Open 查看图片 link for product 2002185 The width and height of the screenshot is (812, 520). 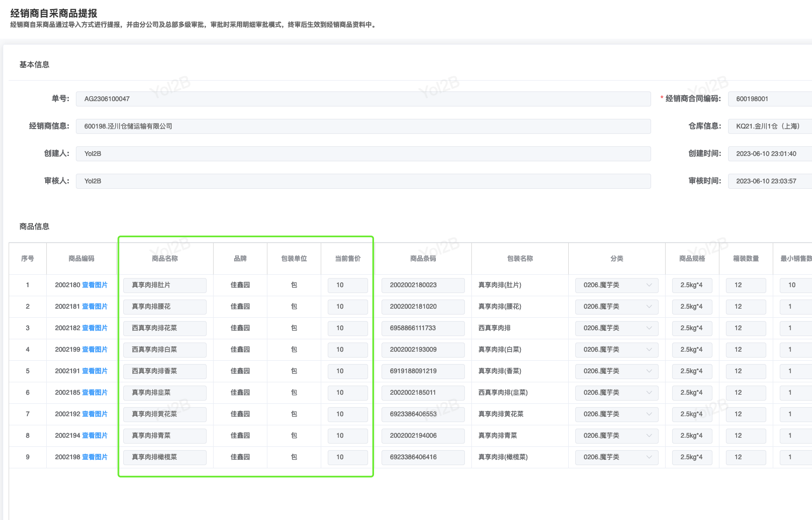(95, 393)
